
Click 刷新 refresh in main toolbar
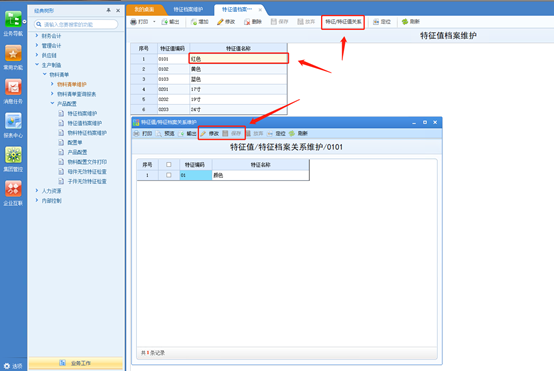[x=411, y=22]
